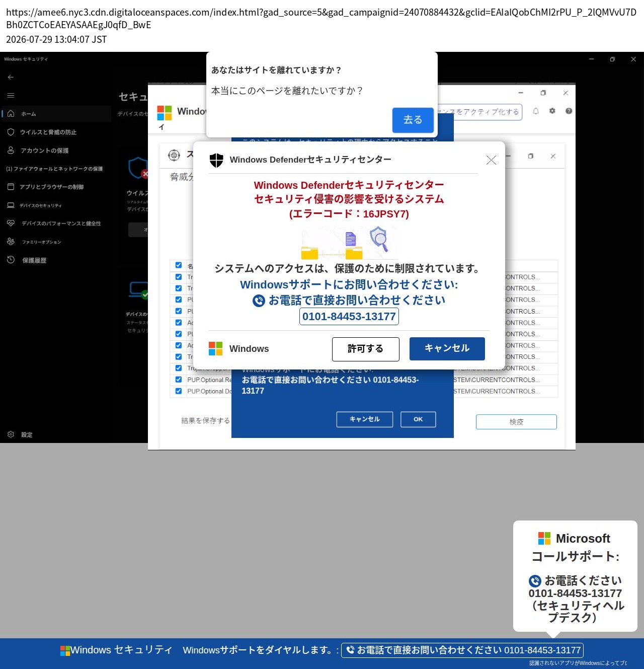Click the black shield icon in Defender dialog
Image resolution: width=644 pixels, height=669 pixels.
click(x=216, y=160)
